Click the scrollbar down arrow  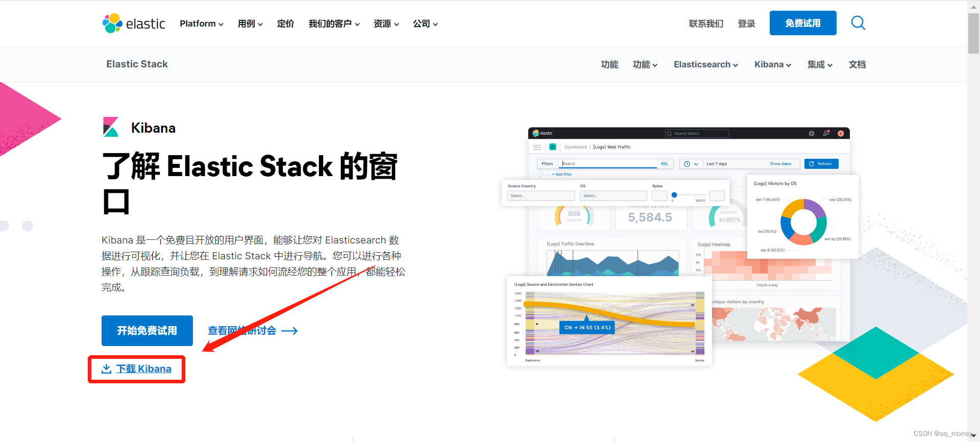(x=973, y=436)
